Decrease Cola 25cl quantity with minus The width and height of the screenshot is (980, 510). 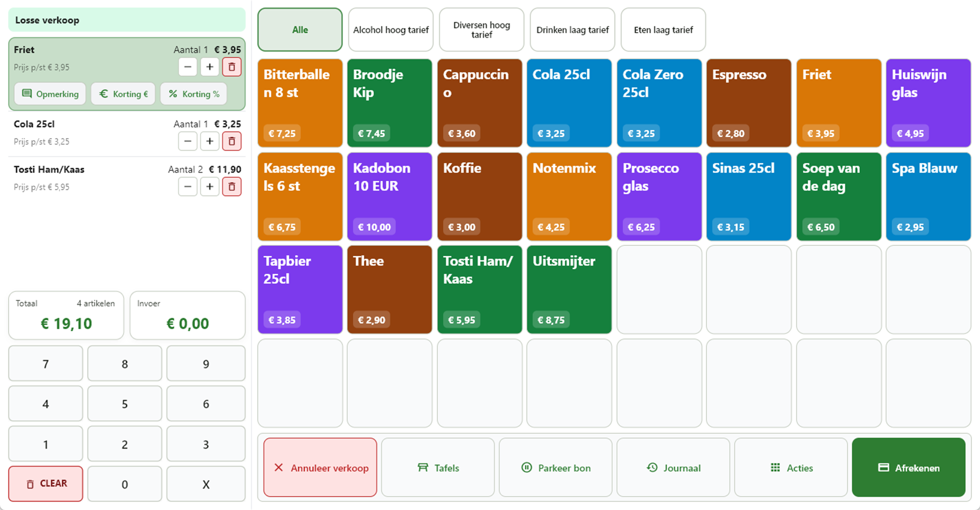(x=188, y=141)
